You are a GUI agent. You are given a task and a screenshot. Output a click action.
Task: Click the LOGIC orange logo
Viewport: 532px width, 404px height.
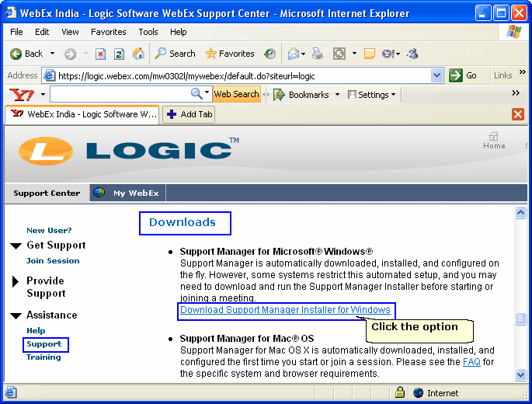[46, 151]
